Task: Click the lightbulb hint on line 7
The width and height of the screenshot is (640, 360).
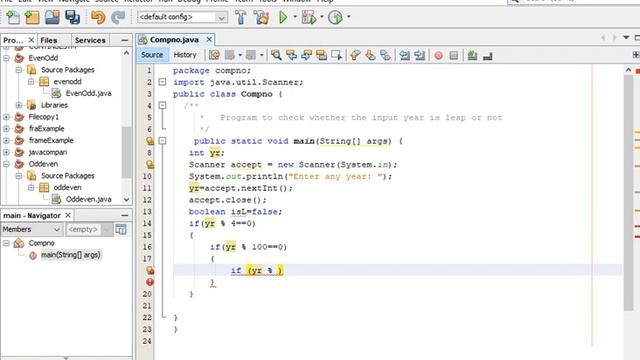Action: click(150, 141)
